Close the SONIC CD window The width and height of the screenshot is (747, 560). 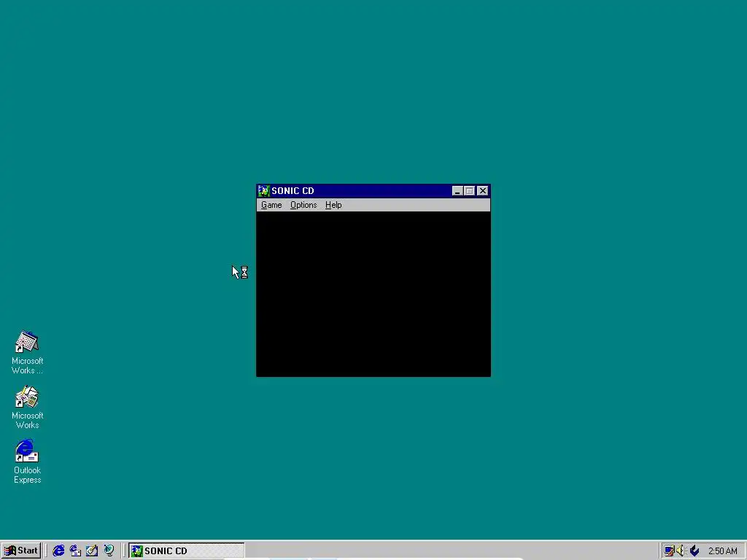click(483, 191)
